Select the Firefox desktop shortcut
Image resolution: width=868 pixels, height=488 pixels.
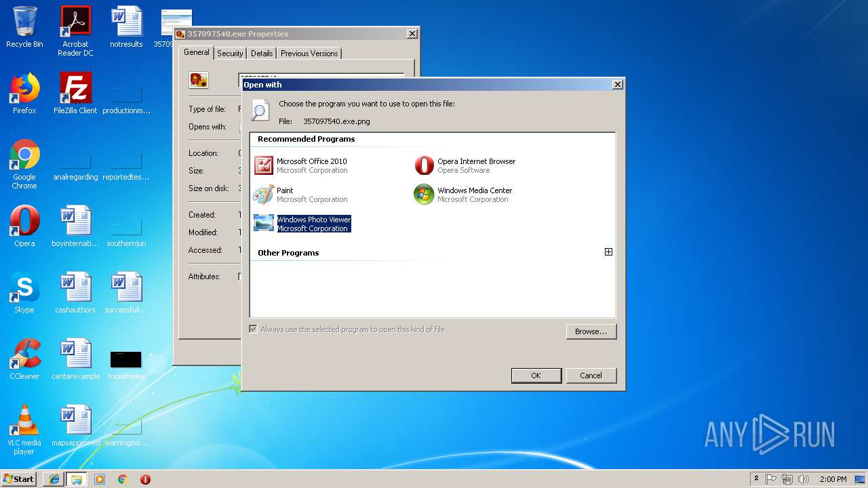24,94
